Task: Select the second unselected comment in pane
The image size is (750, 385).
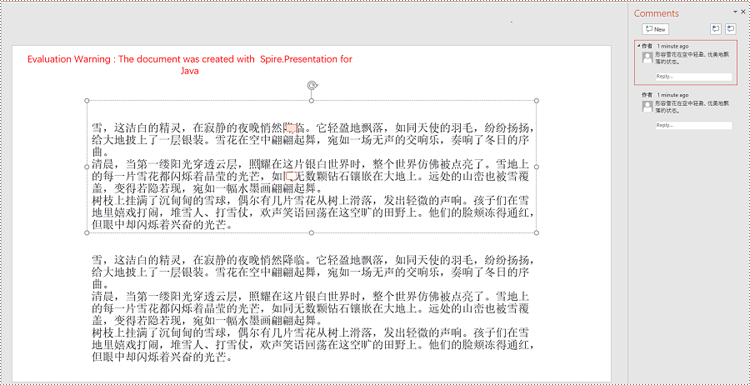Action: tap(686, 111)
